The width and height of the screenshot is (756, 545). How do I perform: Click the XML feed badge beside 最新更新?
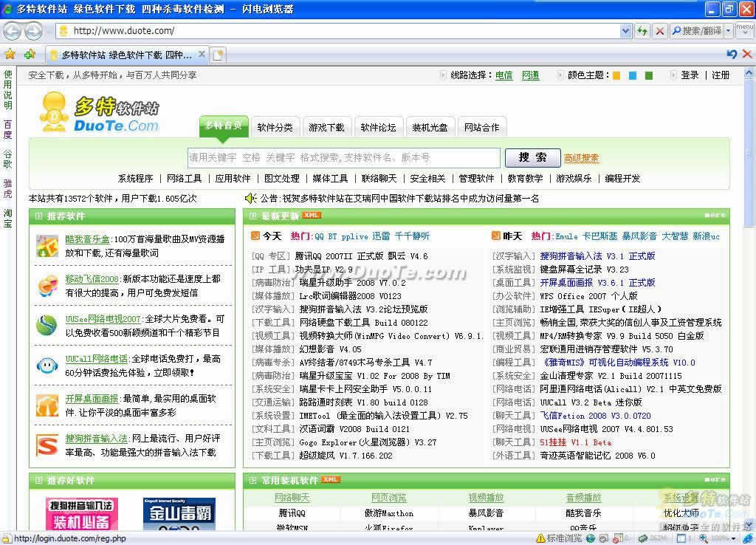point(312,216)
